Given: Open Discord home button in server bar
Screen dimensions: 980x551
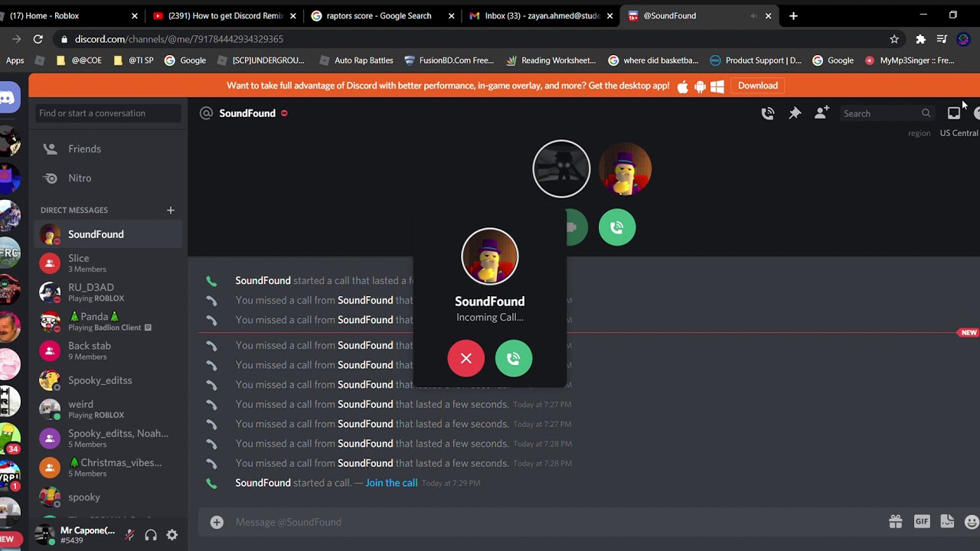Looking at the screenshot, I should click(8, 98).
